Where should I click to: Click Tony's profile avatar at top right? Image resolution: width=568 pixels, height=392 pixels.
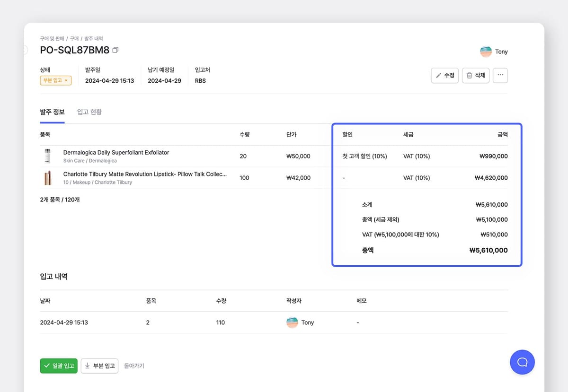pos(486,52)
